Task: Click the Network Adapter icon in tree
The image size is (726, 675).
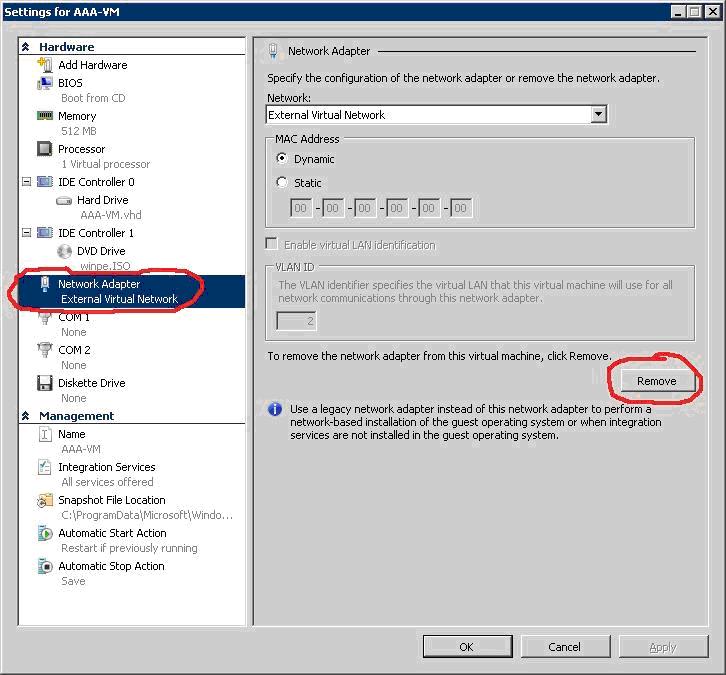Action: (44, 284)
